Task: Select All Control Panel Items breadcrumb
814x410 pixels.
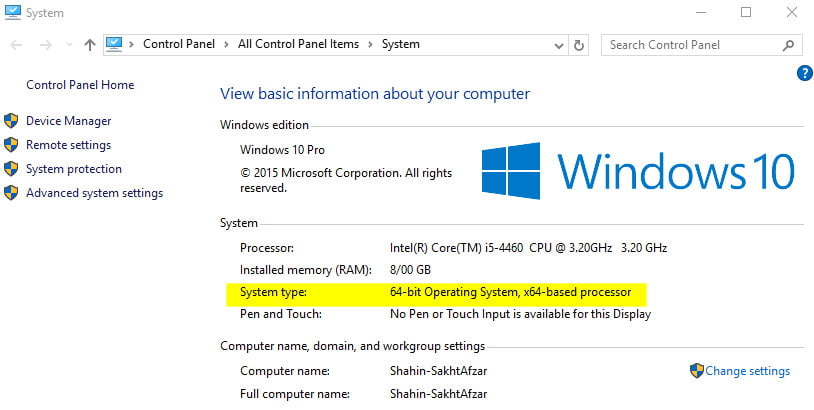Action: (300, 44)
